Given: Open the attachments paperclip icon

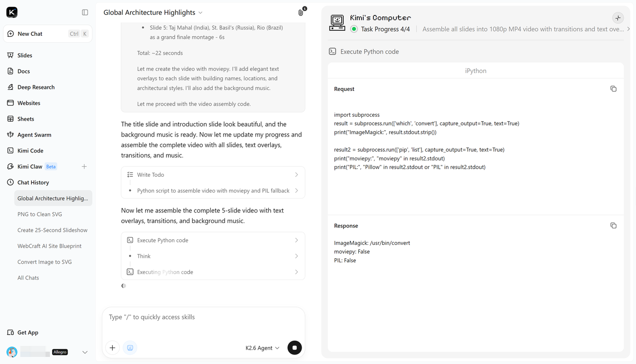Looking at the screenshot, I should (x=301, y=12).
